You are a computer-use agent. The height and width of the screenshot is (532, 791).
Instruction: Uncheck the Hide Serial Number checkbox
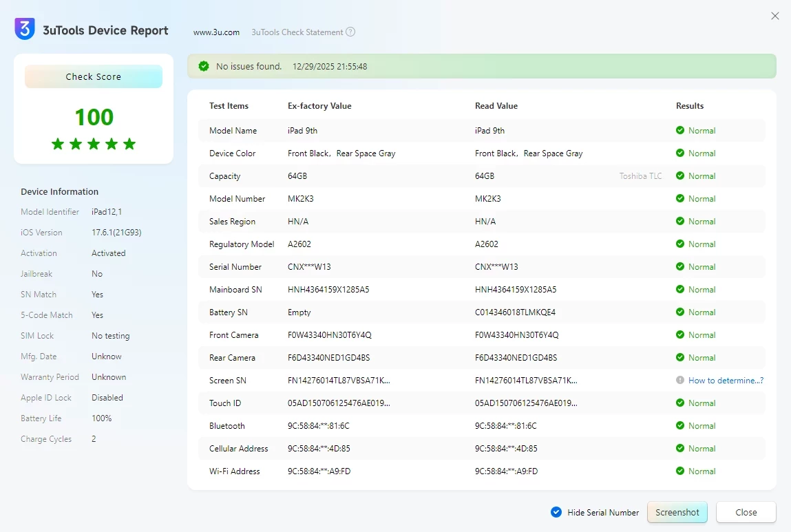pos(556,512)
